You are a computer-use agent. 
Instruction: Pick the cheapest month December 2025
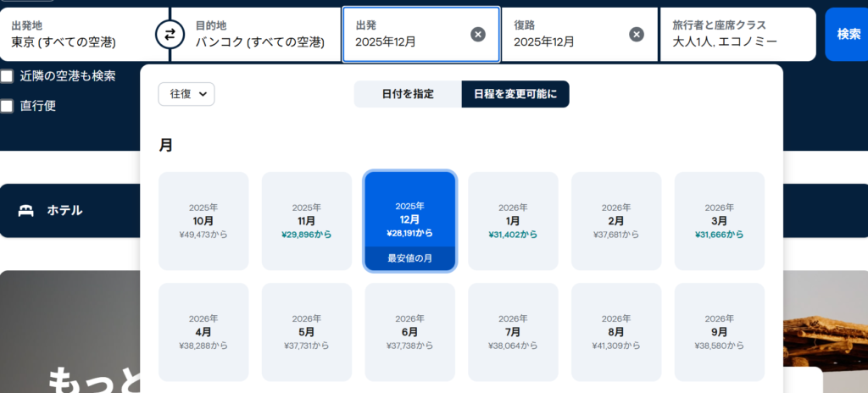[x=410, y=221]
